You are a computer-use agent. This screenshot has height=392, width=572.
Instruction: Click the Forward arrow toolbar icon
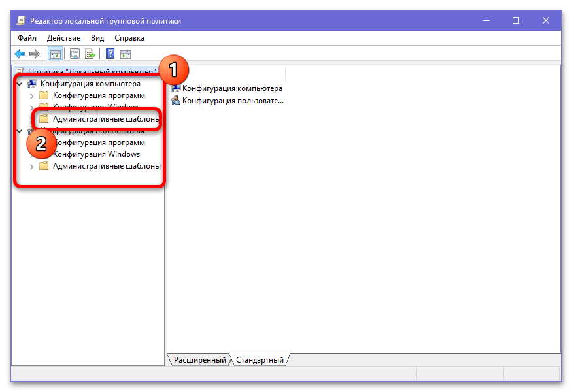34,54
